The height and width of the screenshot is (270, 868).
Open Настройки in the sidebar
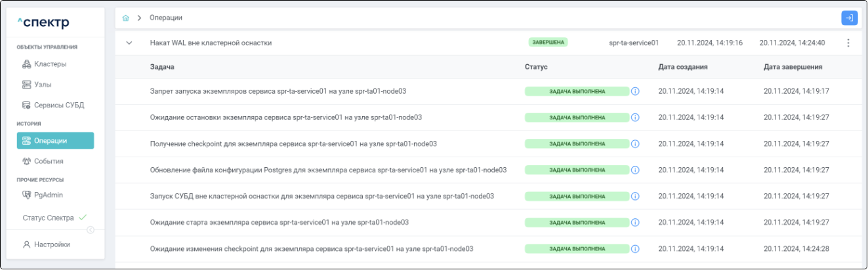(52, 244)
